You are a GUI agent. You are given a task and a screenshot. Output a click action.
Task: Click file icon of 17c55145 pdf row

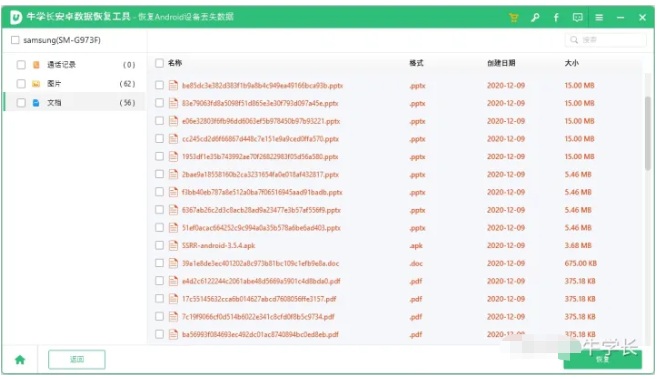173,299
